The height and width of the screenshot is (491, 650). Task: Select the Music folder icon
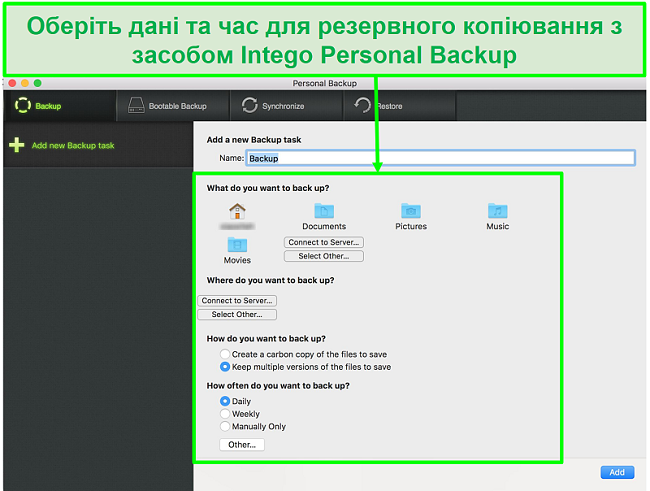497,211
